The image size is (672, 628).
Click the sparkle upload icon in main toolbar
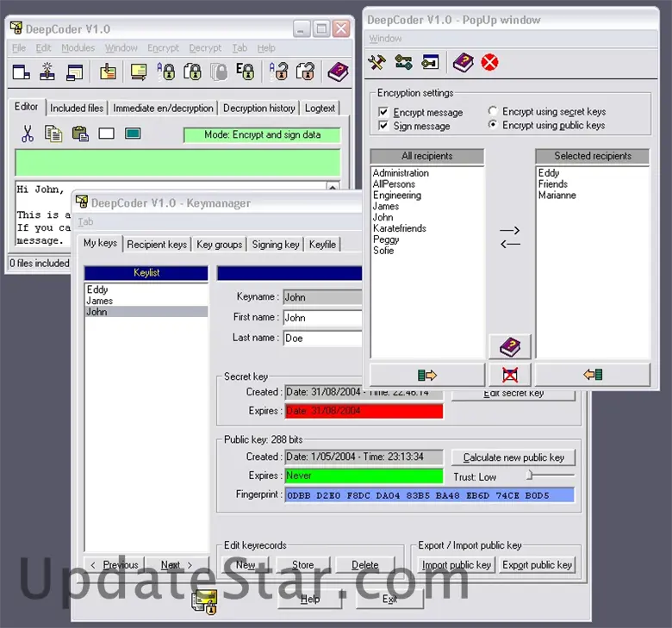point(47,72)
